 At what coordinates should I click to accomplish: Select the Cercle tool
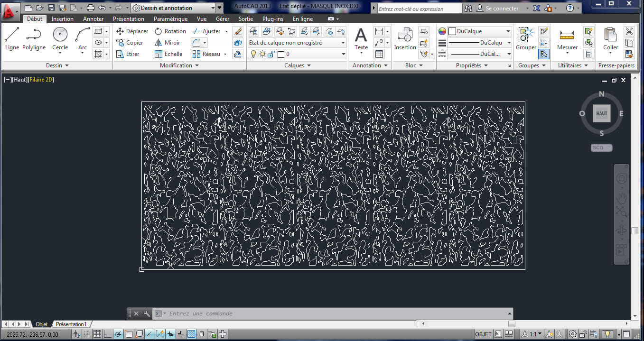coord(60,39)
